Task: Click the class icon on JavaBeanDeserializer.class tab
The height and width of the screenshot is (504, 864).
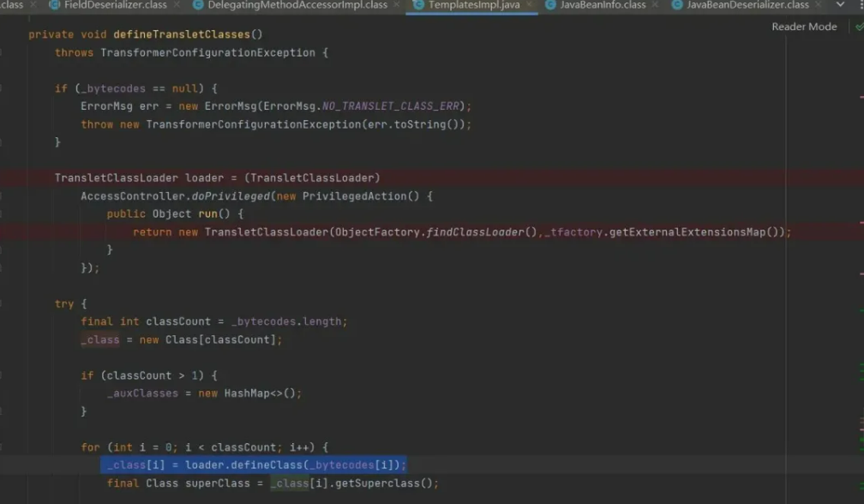Action: pyautogui.click(x=677, y=5)
